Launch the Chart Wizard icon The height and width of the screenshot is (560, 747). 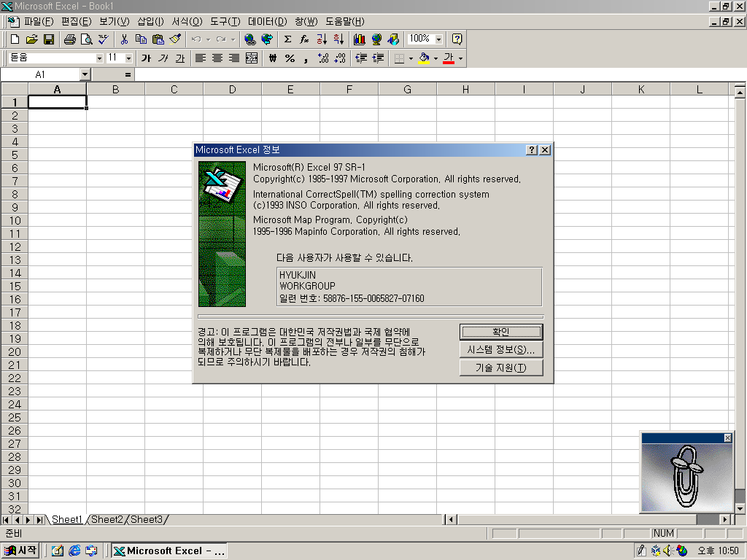[x=359, y=39]
